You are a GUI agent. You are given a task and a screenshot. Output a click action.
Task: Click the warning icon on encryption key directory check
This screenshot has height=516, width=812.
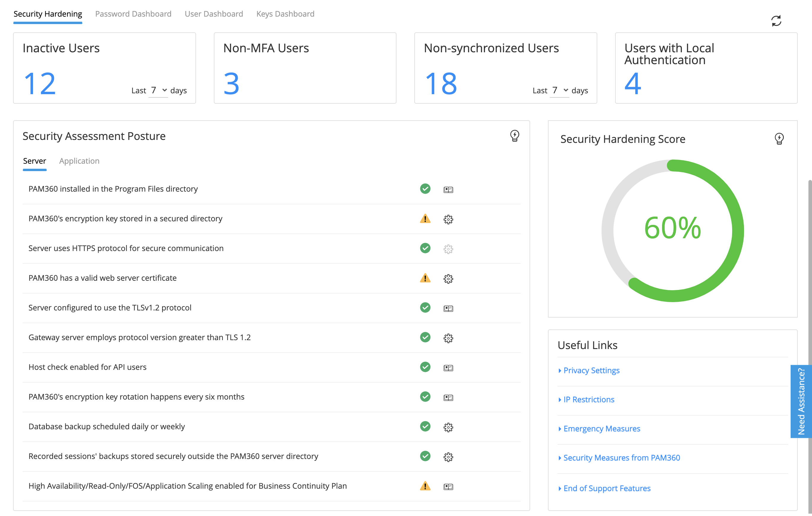tap(425, 219)
